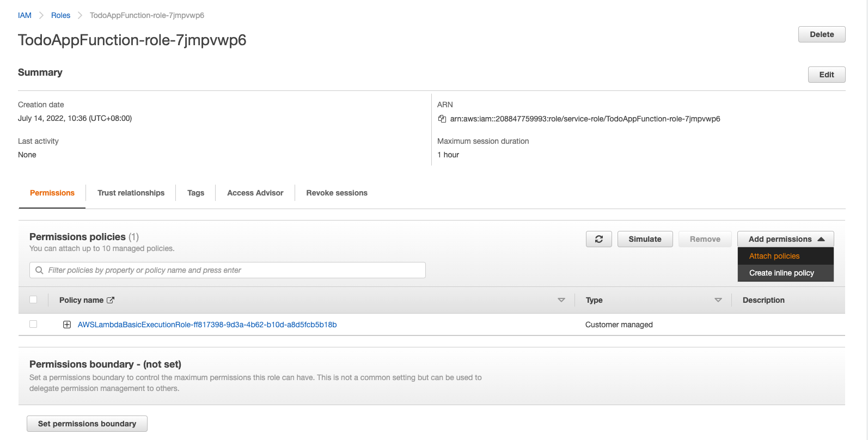Choose Create inline policy option
The width and height of the screenshot is (868, 440).
[x=786, y=273]
